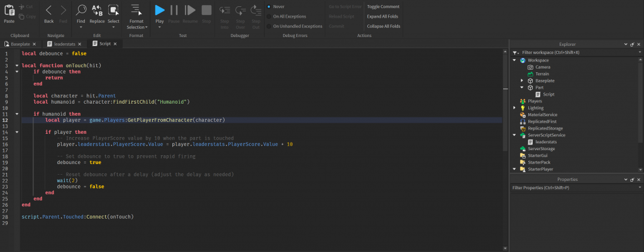This screenshot has width=644, height=252.
Task: Click the Step Out debugger icon
Action: (256, 10)
